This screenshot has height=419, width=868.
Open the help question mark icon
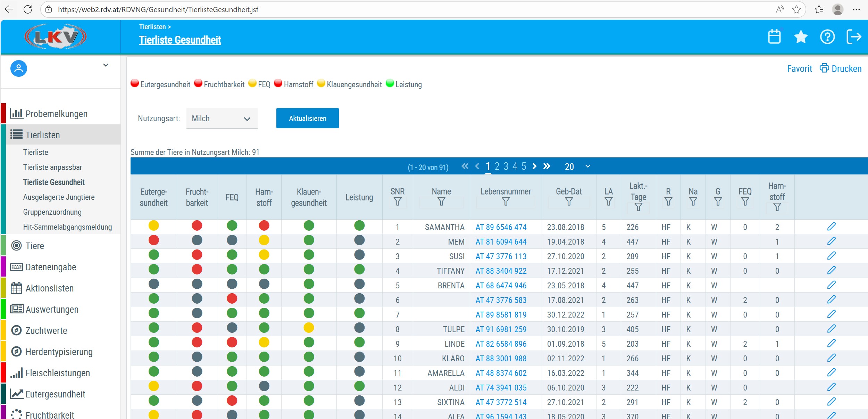click(827, 36)
